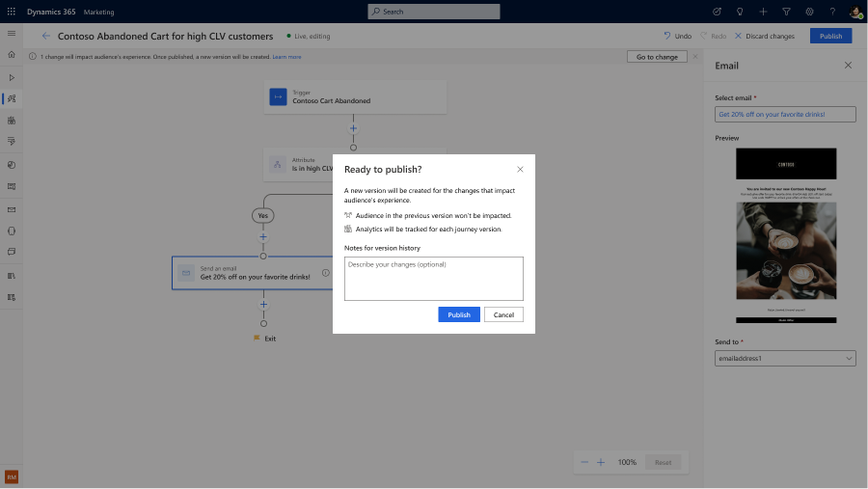868x489 pixels.
Task: Expand the hamburger navigation menu
Action: point(12,33)
